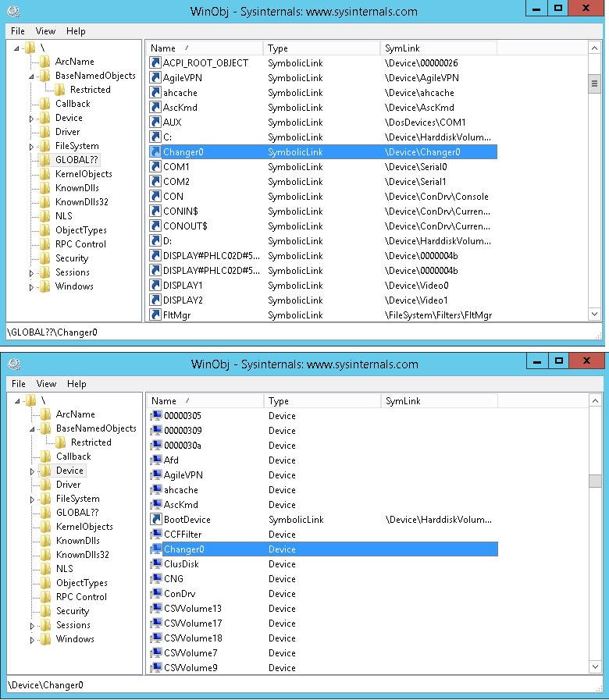Open File menu in top WinObj window
The height and width of the screenshot is (700, 609).
tap(18, 31)
